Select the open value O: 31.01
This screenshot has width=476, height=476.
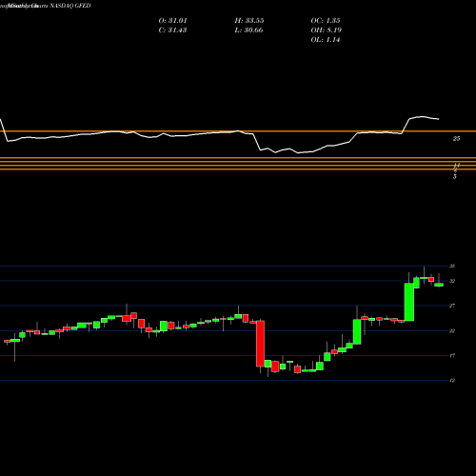173,21
